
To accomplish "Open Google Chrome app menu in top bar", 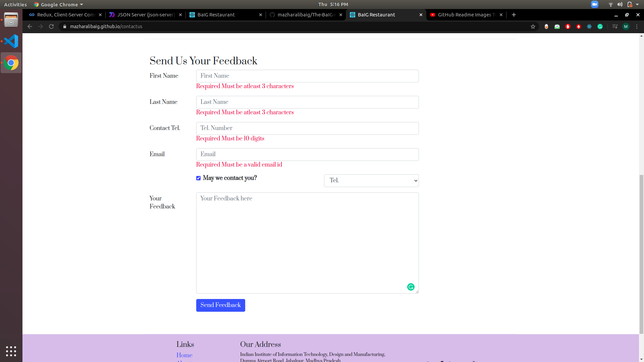I will tap(59, 4).
